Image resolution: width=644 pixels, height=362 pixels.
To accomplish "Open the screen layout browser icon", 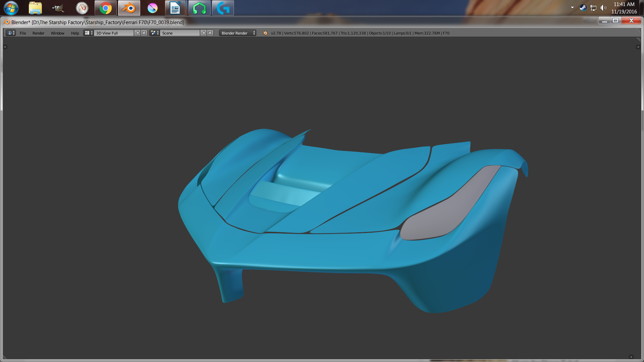I will pyautogui.click(x=89, y=33).
